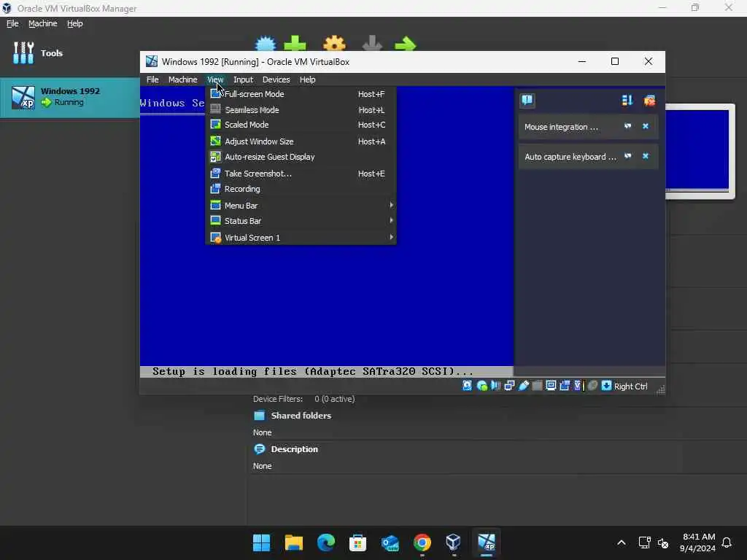The height and width of the screenshot is (560, 747).
Task: Close the open View menu in VM window
Action: point(215,79)
